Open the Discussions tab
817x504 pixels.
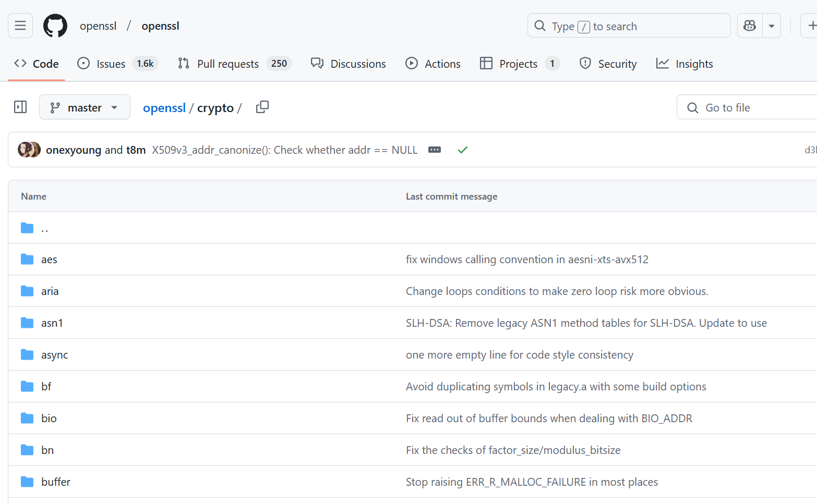[348, 64]
